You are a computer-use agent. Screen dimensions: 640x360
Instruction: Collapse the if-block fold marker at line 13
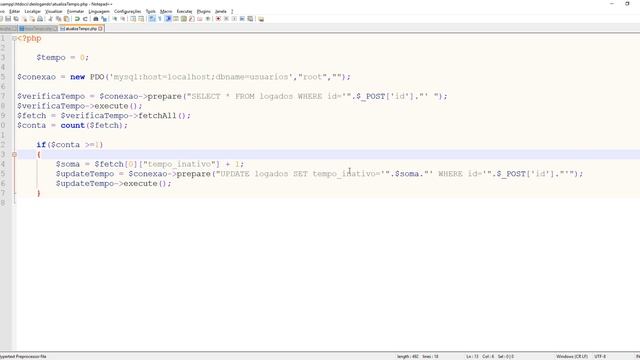click(x=14, y=154)
